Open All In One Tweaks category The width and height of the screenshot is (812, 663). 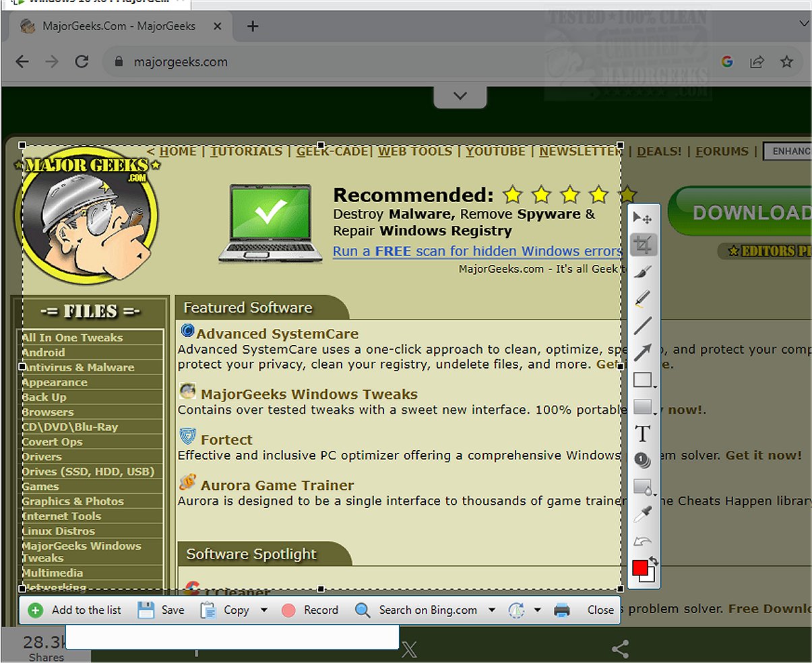click(x=72, y=338)
